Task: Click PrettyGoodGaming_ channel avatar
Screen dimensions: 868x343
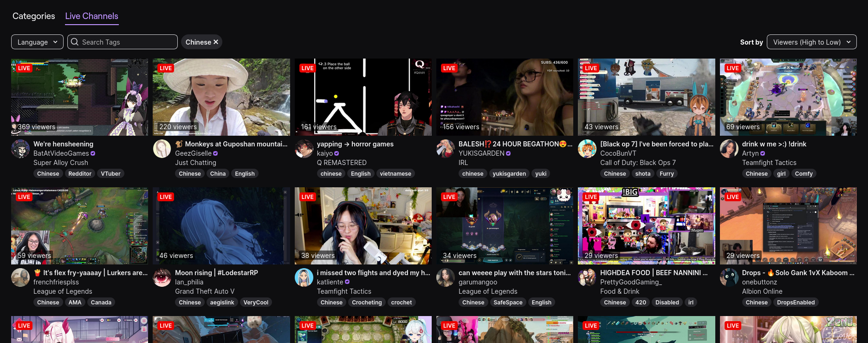Action: click(587, 277)
